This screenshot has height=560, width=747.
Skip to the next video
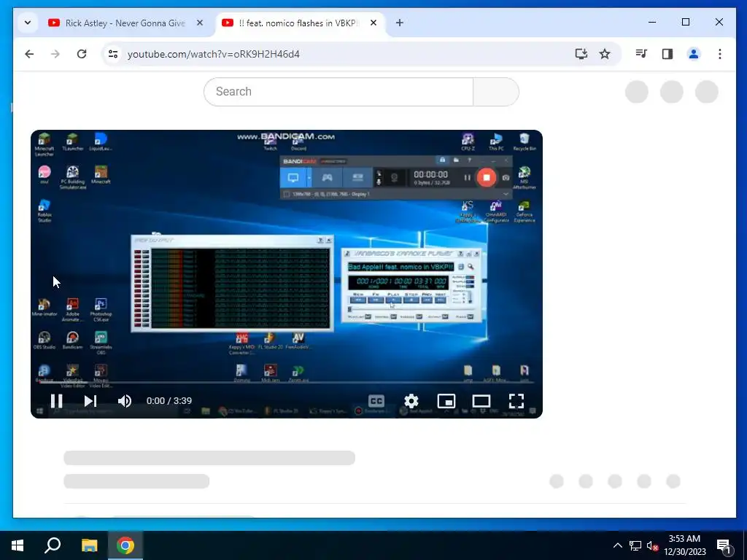[x=90, y=401]
